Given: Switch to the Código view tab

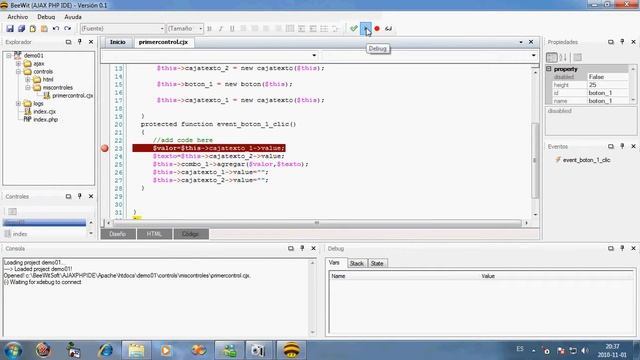Looking at the screenshot, I should click(191, 234).
